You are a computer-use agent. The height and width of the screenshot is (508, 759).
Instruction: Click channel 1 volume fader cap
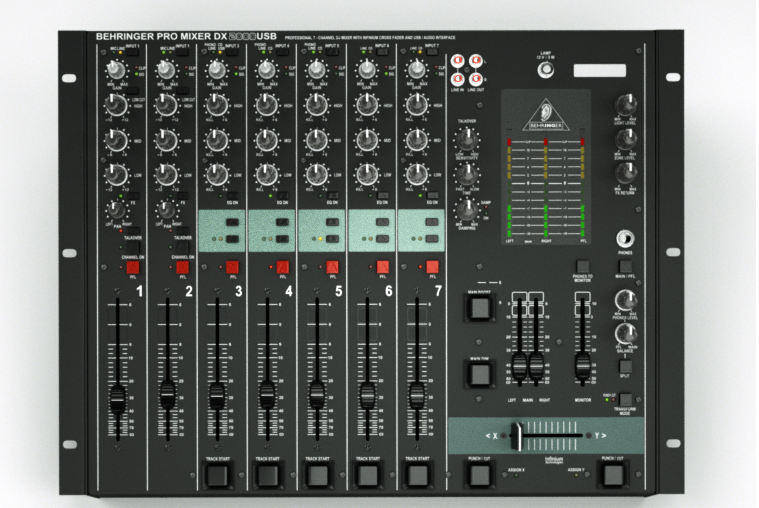118,399
